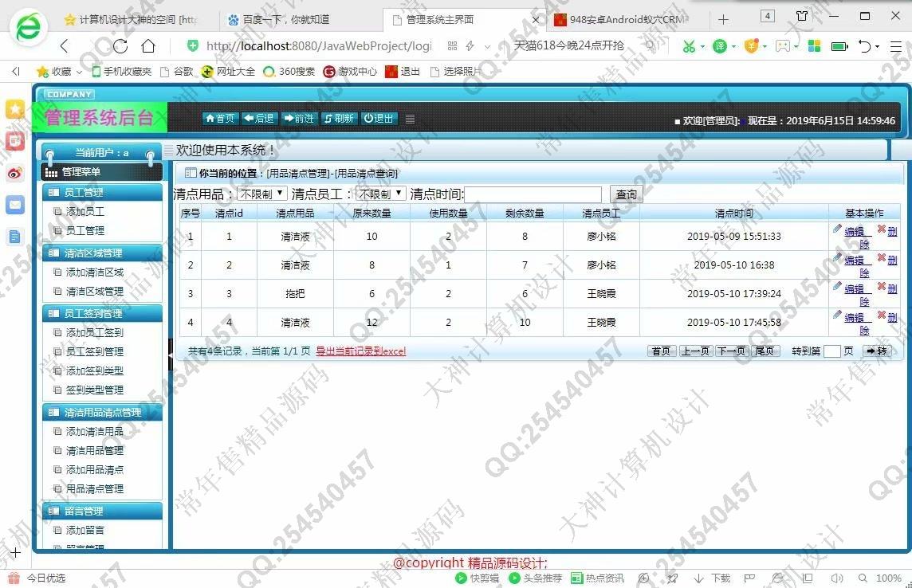Open the address bar dropdown chevron

pyautogui.click(x=487, y=46)
